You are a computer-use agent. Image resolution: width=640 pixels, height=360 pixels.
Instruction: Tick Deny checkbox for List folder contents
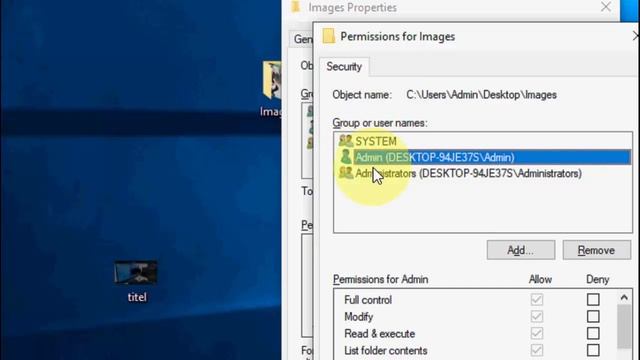click(593, 350)
